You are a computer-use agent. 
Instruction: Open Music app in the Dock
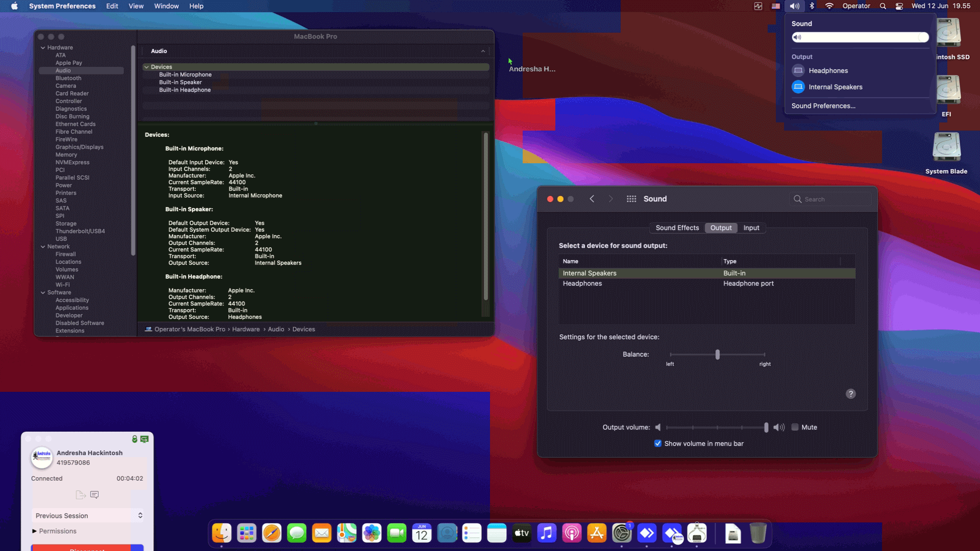click(x=547, y=533)
